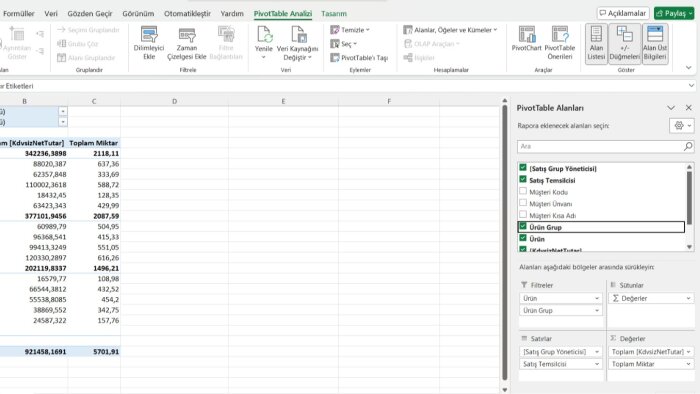This screenshot has height=394, width=700.
Task: Click the field search box Ara
Action: point(600,146)
